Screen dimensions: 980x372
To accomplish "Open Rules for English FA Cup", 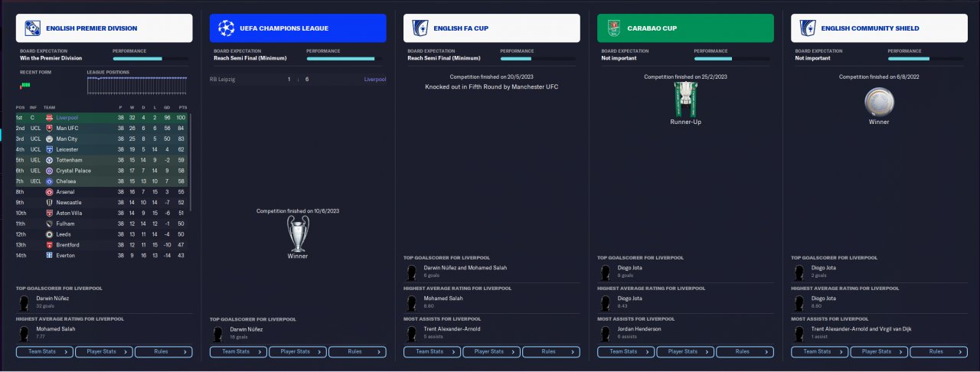I will (550, 352).
